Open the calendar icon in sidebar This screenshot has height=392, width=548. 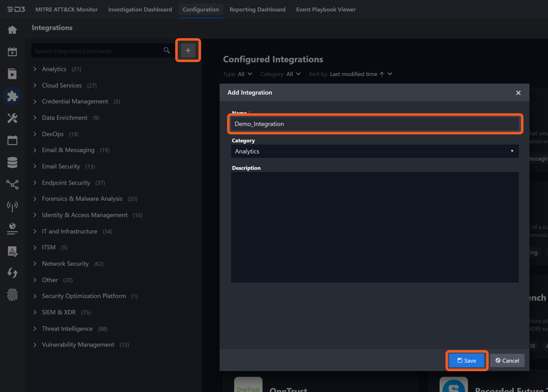(12, 140)
